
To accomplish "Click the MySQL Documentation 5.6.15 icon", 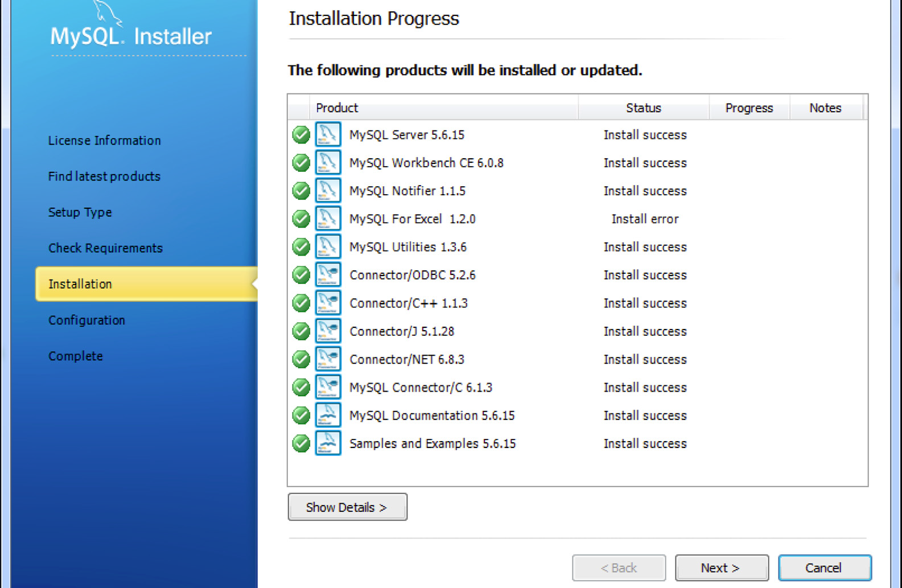I will 328,416.
